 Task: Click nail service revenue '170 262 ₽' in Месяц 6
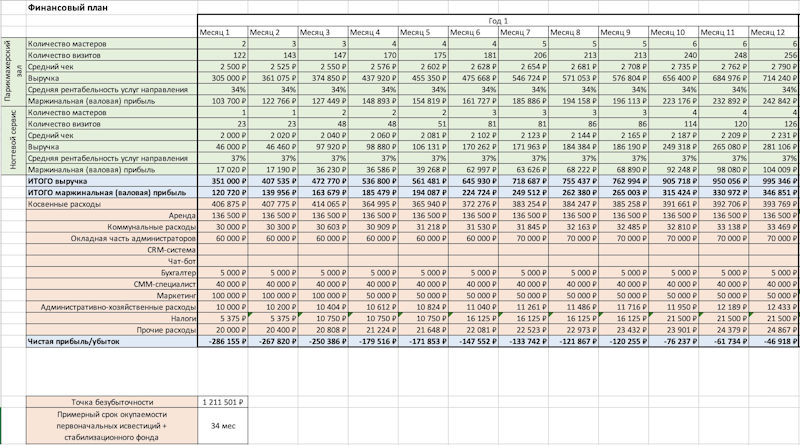click(x=473, y=146)
